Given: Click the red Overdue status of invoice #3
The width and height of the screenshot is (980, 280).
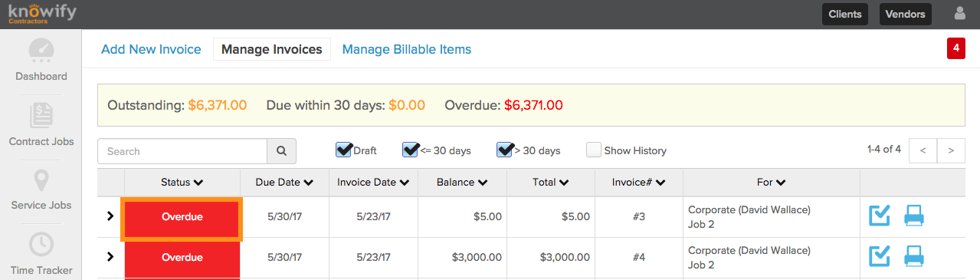Looking at the screenshot, I should (182, 217).
